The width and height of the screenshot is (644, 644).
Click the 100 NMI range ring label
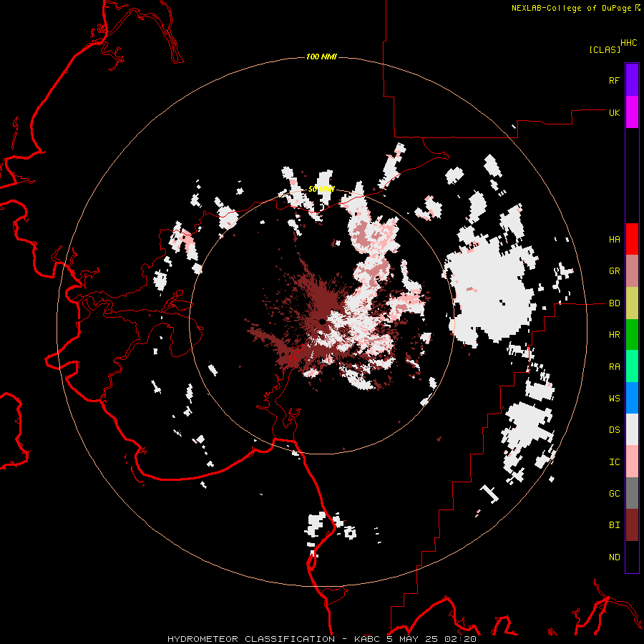[x=321, y=57]
